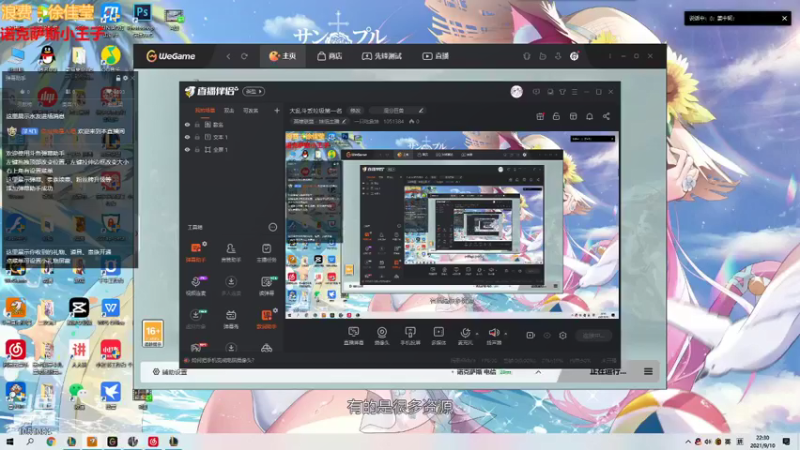Viewport: 800px width, 450px height.
Task: Add a new scene with plus icon
Action: pyautogui.click(x=277, y=110)
